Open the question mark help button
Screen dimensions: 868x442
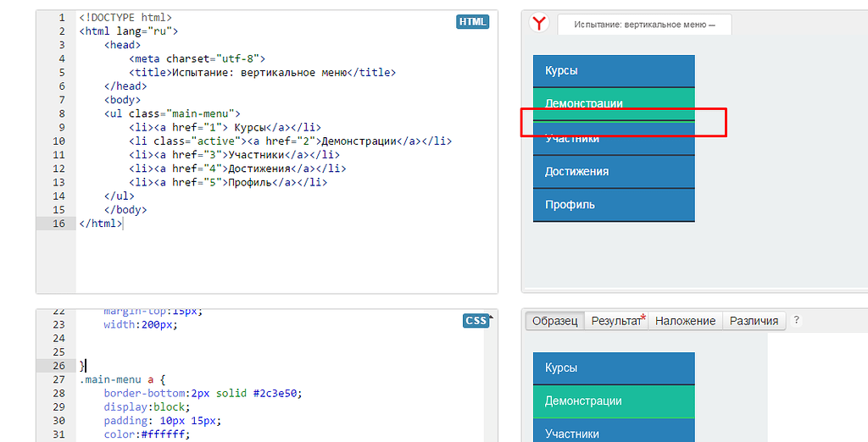point(796,321)
